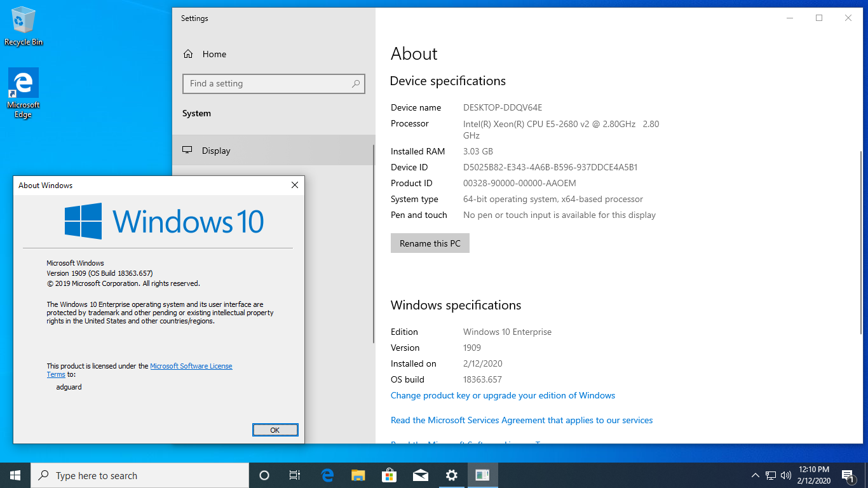Close the About Windows dialog

pos(295,186)
